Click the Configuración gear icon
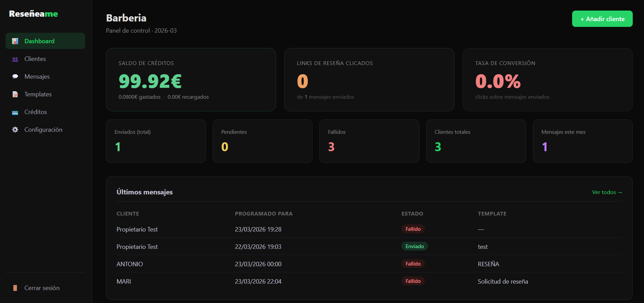Image resolution: width=644 pixels, height=303 pixels. tap(15, 130)
